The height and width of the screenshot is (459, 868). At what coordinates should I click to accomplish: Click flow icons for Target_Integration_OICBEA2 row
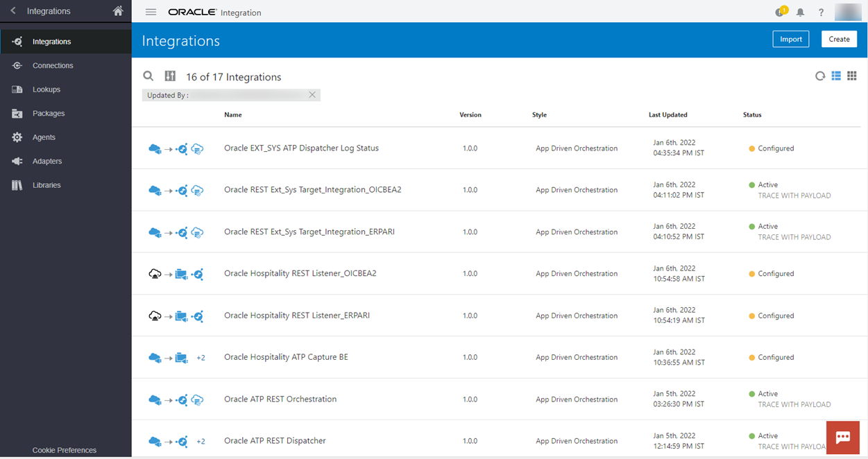(x=176, y=191)
